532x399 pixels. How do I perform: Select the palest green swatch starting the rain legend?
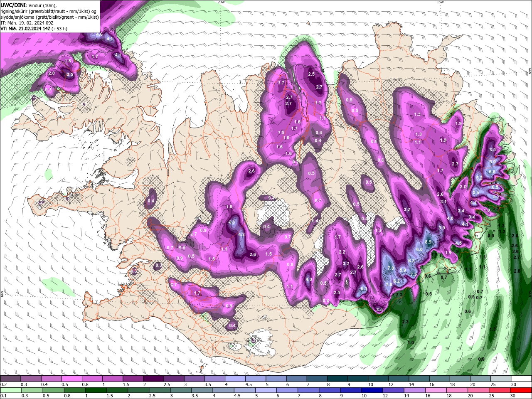coord(11,390)
